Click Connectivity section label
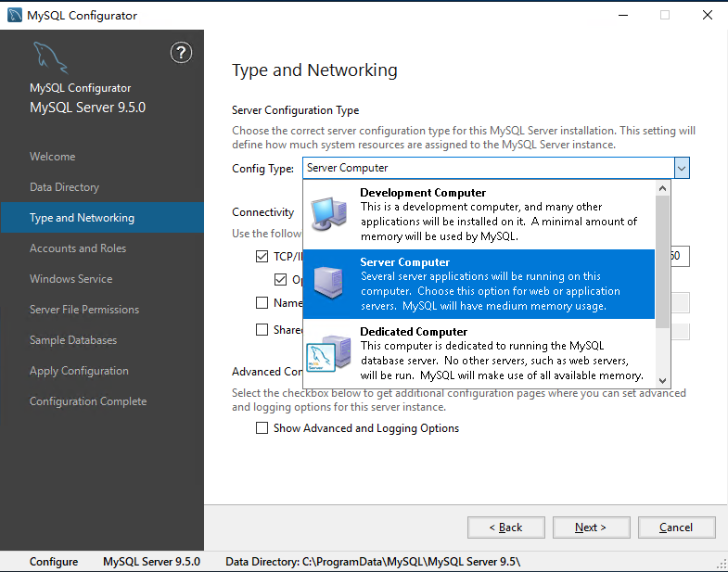The image size is (728, 572). coord(262,212)
